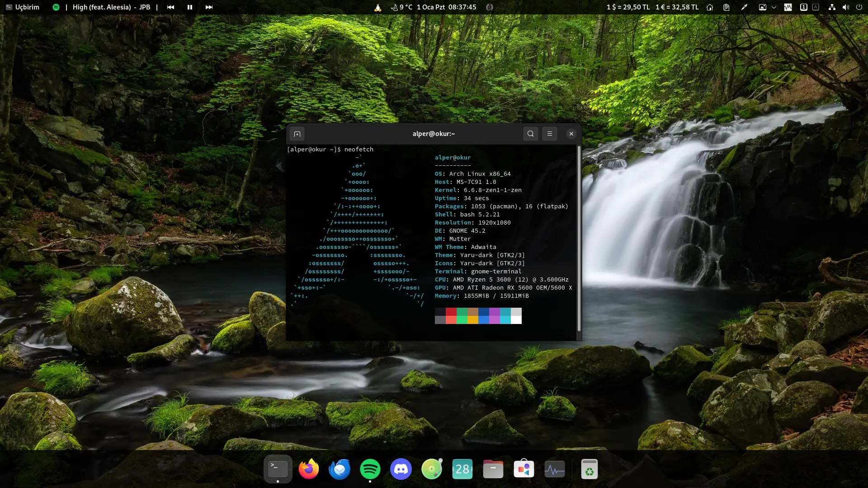Click the DE: GNOME 45.2 line

click(x=460, y=230)
